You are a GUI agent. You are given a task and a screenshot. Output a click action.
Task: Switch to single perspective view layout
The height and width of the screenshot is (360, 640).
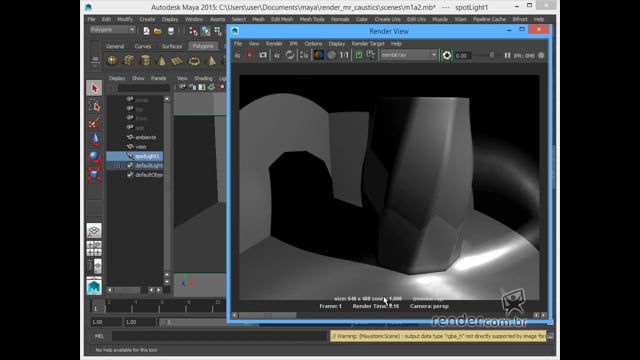(94, 231)
